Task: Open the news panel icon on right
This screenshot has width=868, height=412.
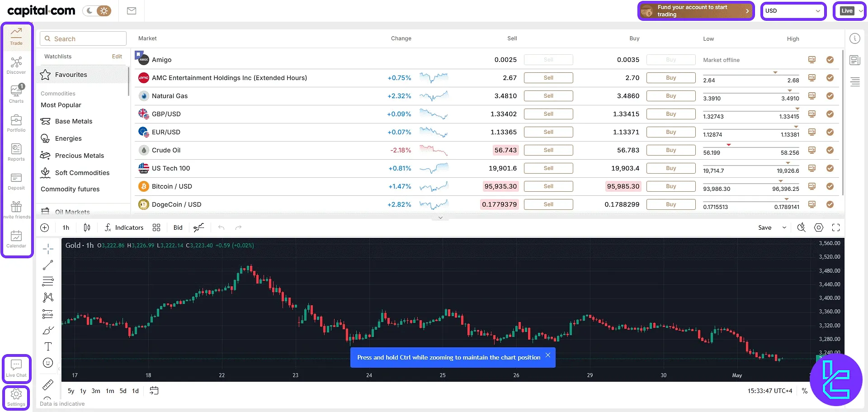Action: (854, 60)
